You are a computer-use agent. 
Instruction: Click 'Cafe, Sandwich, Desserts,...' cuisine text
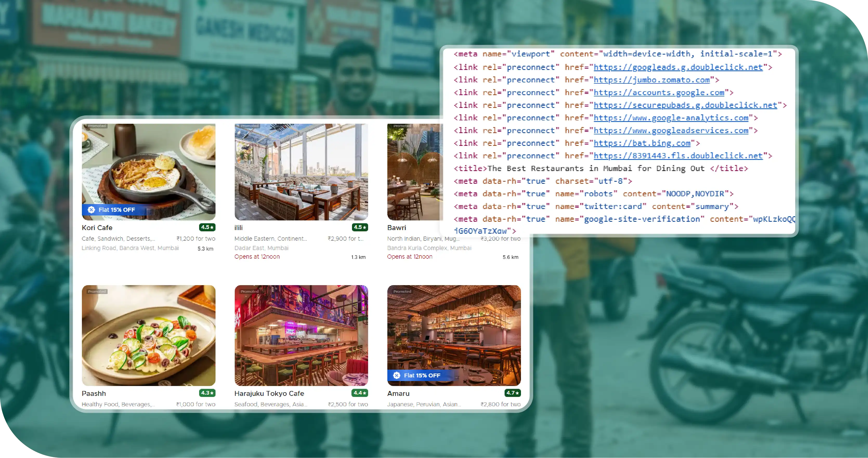[x=118, y=239]
